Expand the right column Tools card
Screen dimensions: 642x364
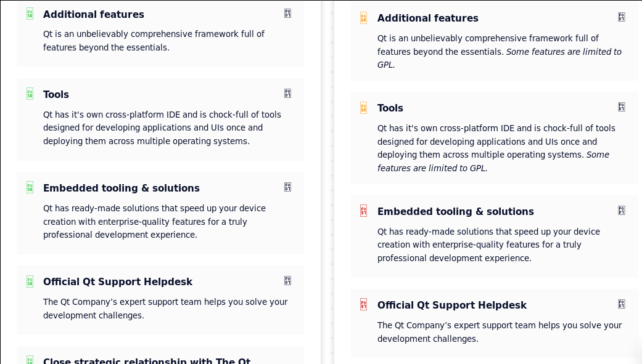point(622,107)
